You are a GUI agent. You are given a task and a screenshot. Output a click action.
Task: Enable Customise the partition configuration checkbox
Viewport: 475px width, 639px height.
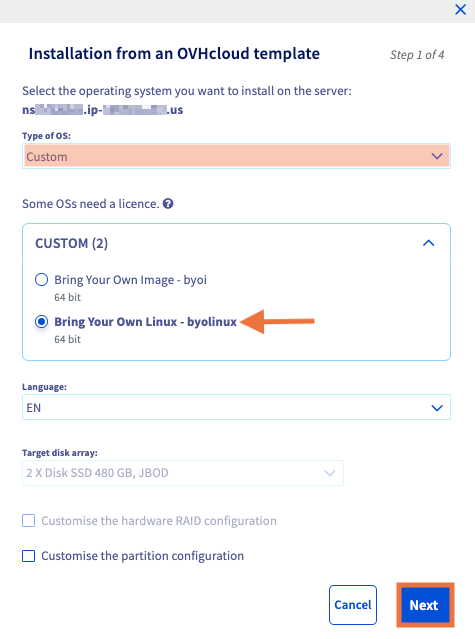[29, 556]
